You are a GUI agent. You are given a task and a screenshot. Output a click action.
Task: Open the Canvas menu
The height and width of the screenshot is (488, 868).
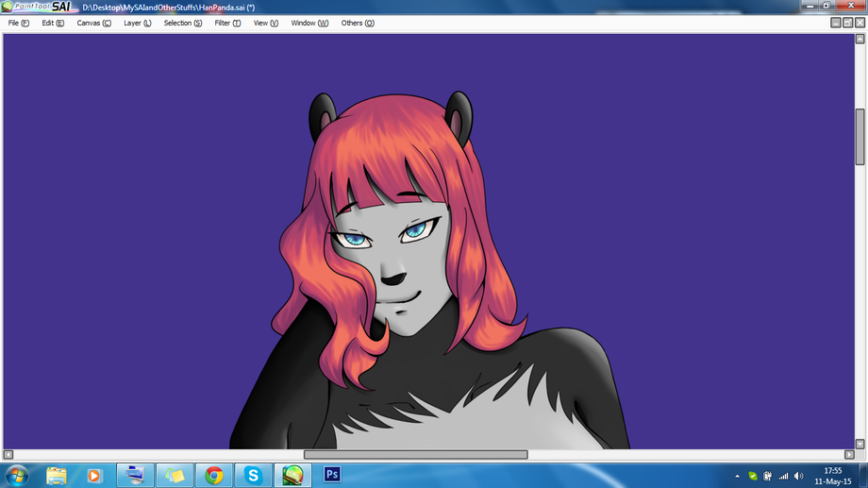pyautogui.click(x=93, y=23)
